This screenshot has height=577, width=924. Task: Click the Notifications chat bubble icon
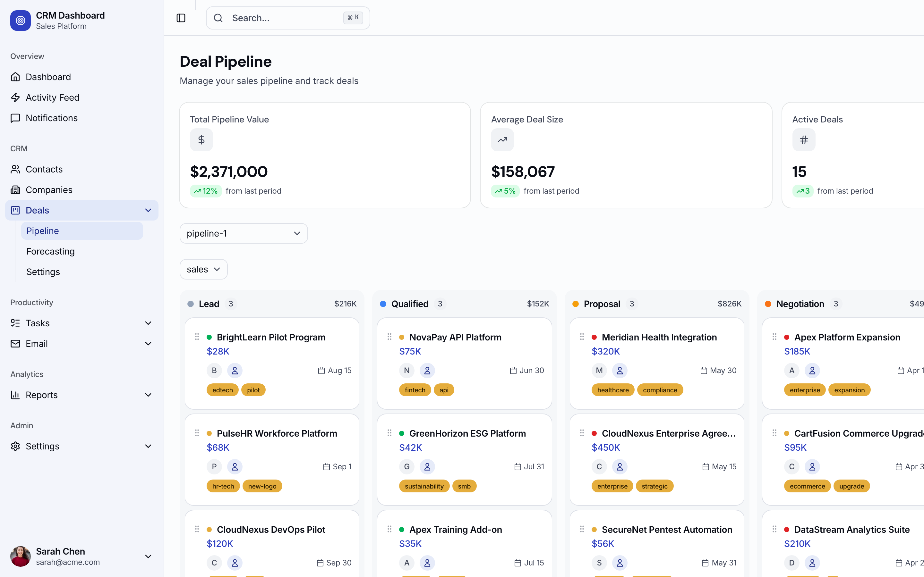15,118
